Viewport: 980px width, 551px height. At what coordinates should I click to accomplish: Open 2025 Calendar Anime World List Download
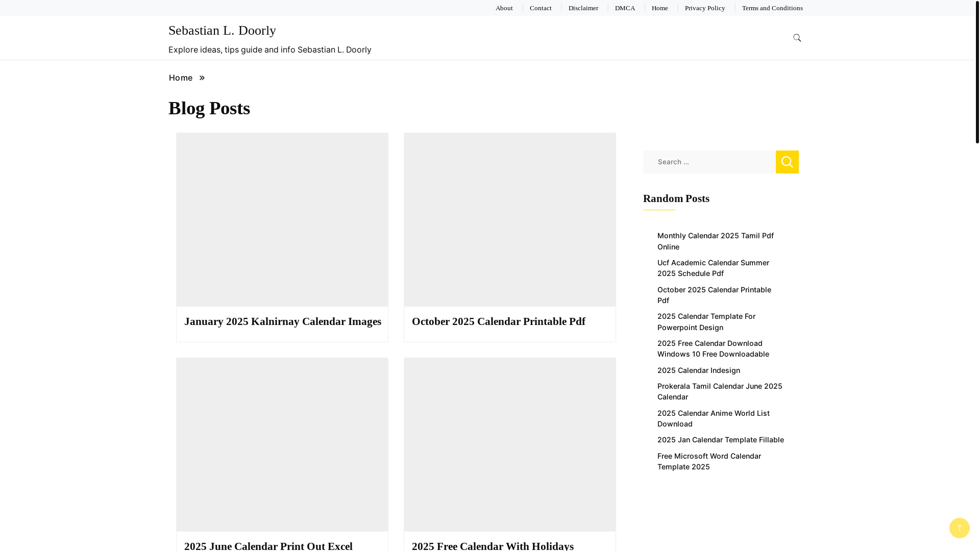pos(713,418)
